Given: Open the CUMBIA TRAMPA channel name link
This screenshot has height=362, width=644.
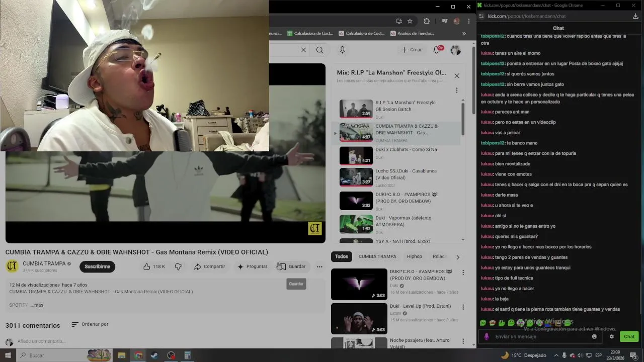Looking at the screenshot, I should pyautogui.click(x=44, y=263).
